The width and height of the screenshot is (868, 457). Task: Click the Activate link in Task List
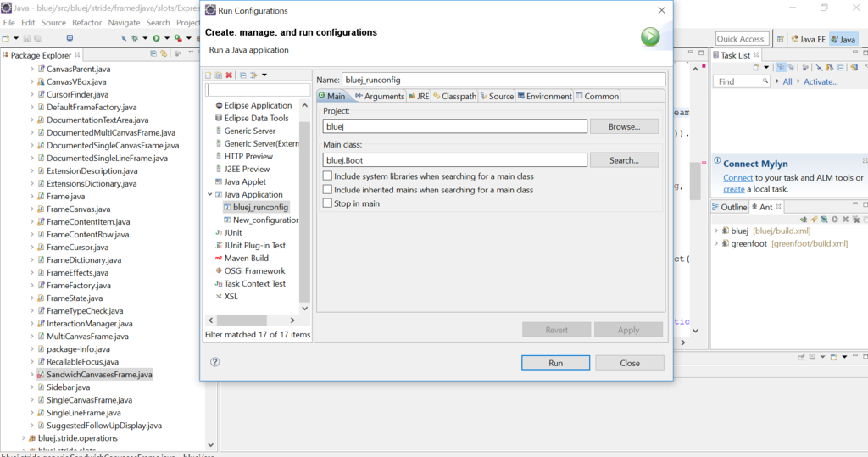821,81
